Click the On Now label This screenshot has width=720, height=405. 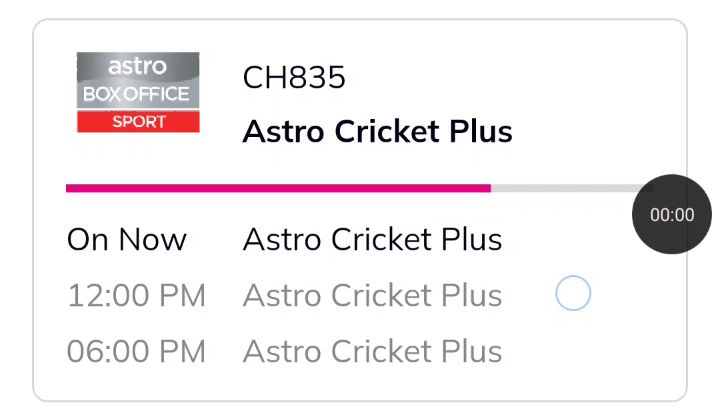(x=127, y=240)
